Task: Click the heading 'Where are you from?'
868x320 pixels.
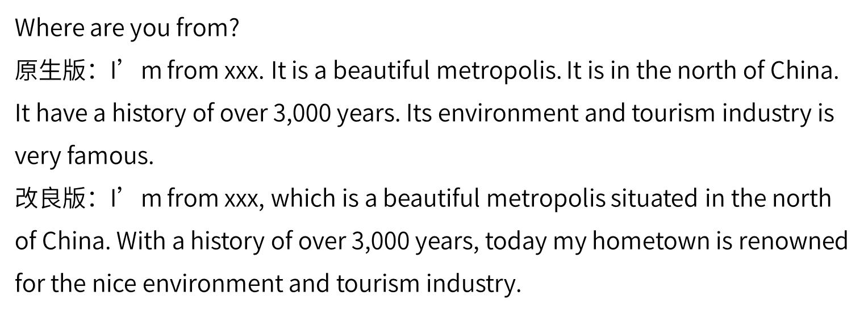Action: tap(127, 28)
